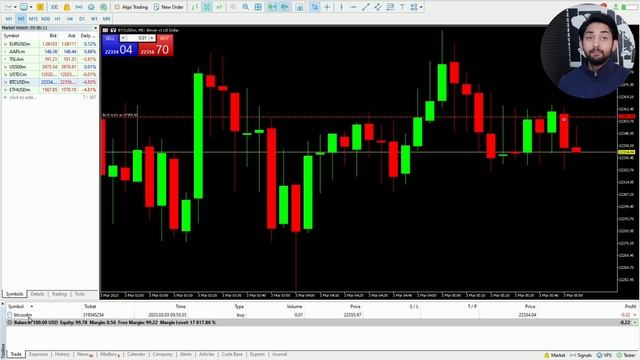Screen dimensions: 640x360
Task: Select the W1 timeframe
Action: coord(94,19)
